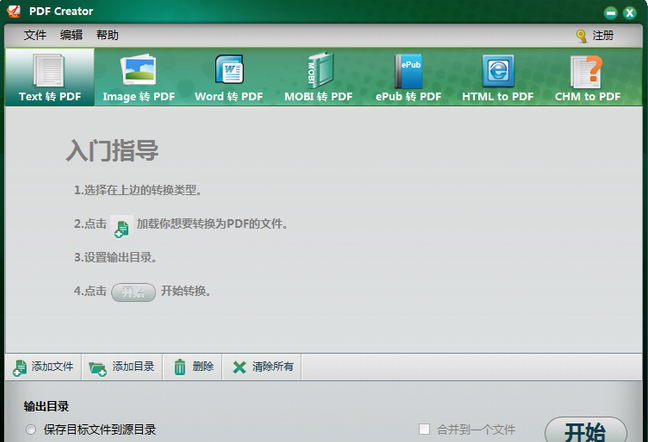Click the 添加文件 add file button
The image size is (648, 442).
coord(43,367)
